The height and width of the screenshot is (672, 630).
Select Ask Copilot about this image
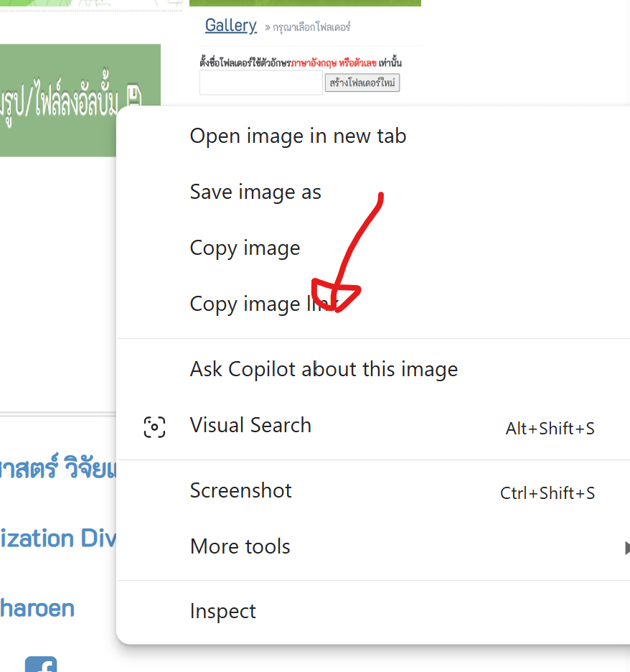pos(324,370)
